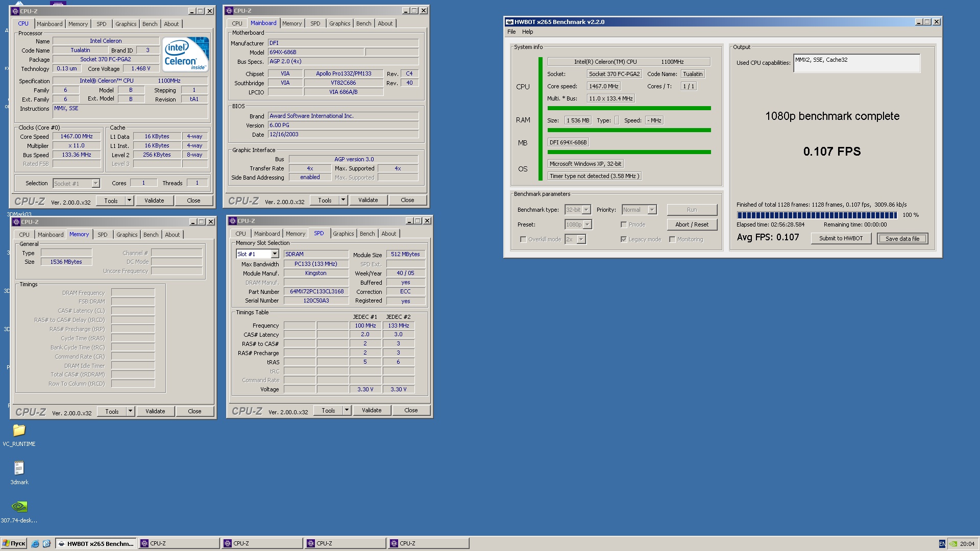Switch to About tab in Memory tab window
The image size is (980, 551).
172,235
